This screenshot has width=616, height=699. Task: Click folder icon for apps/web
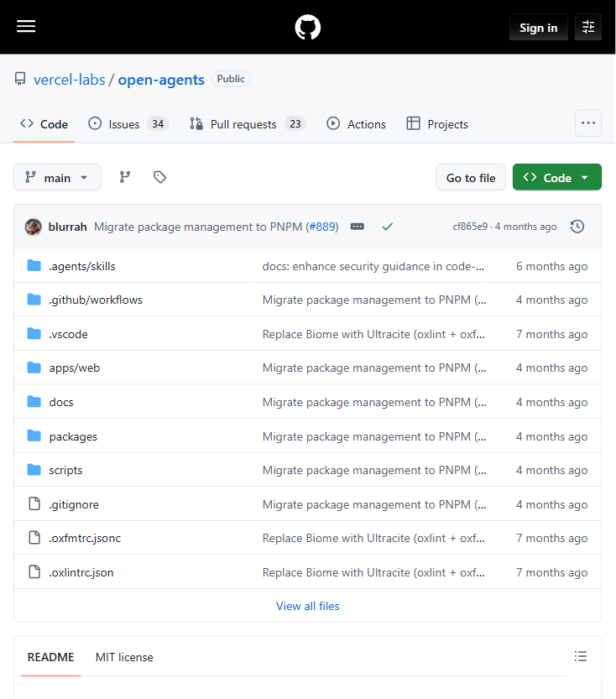(x=34, y=368)
